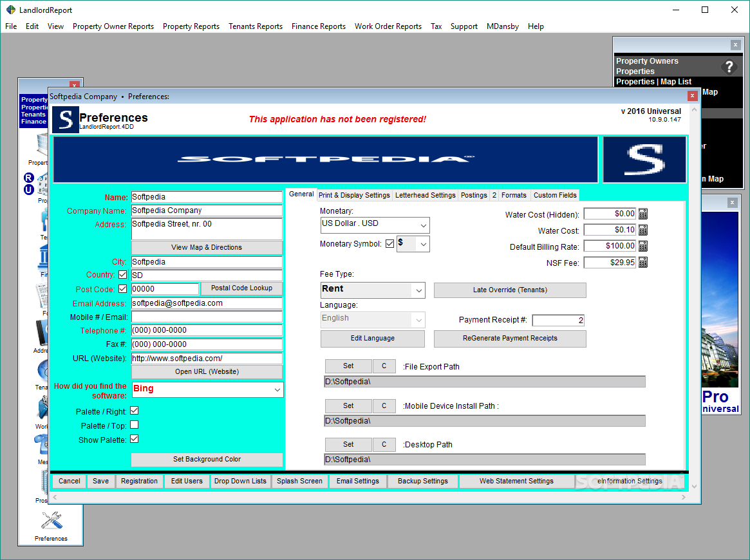Viewport: 750px width, 560px height.
Task: Open calculator for Default Billing Rate
Action: pyautogui.click(x=643, y=247)
